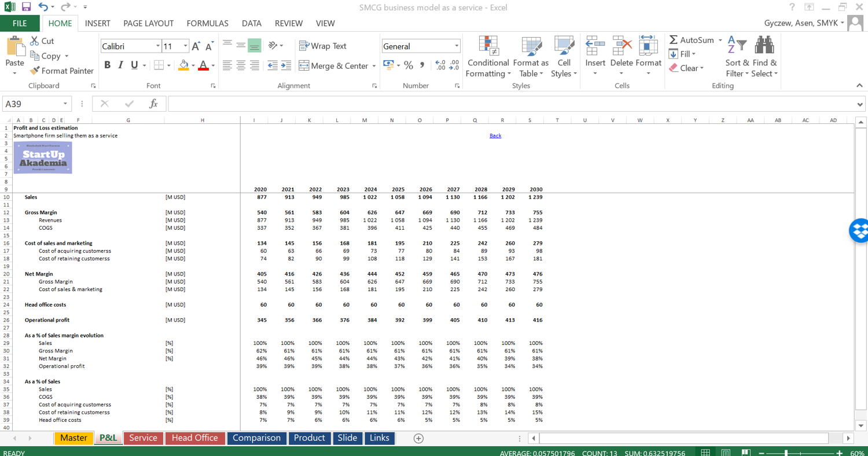The height and width of the screenshot is (456, 868).
Task: Apply Percent Style number format
Action: point(409,66)
